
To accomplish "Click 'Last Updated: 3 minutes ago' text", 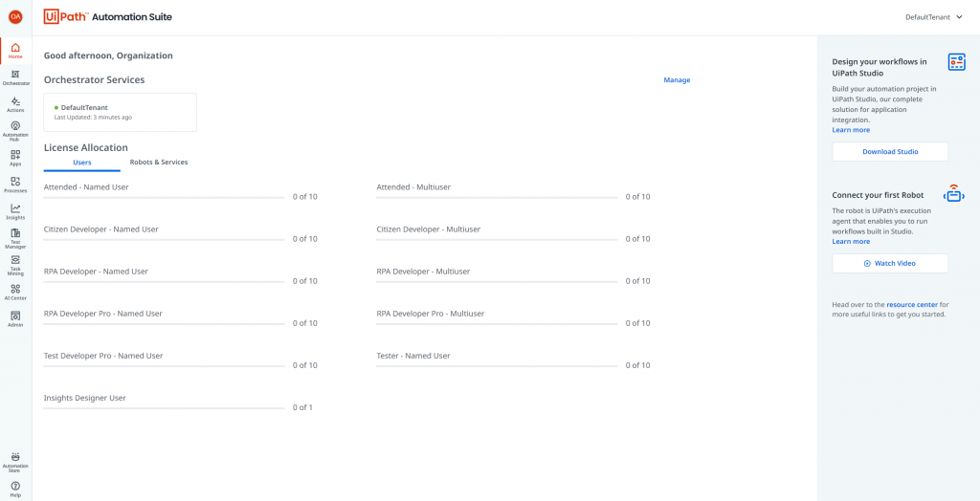I will pyautogui.click(x=93, y=118).
